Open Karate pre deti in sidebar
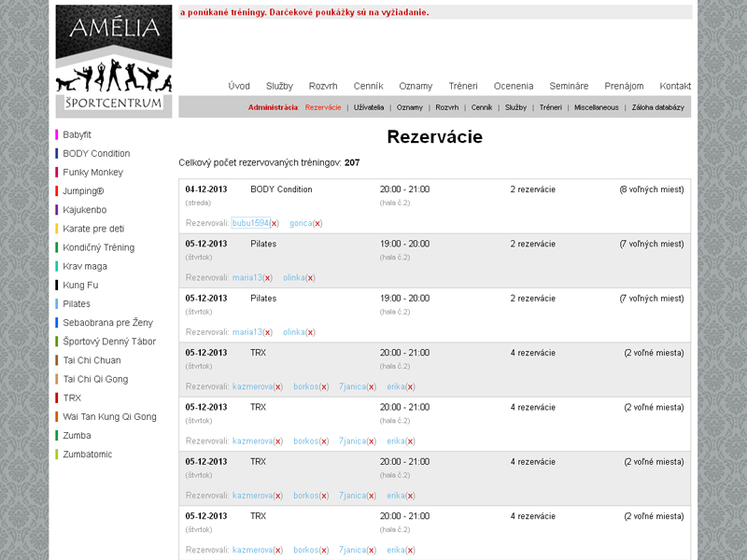The height and width of the screenshot is (560, 747). [93, 229]
